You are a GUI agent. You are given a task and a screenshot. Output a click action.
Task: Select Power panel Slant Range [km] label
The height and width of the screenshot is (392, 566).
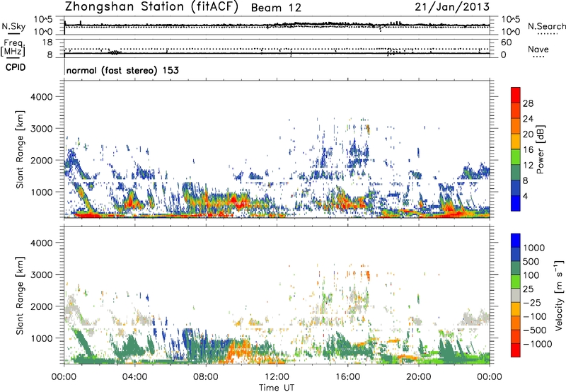20,149
